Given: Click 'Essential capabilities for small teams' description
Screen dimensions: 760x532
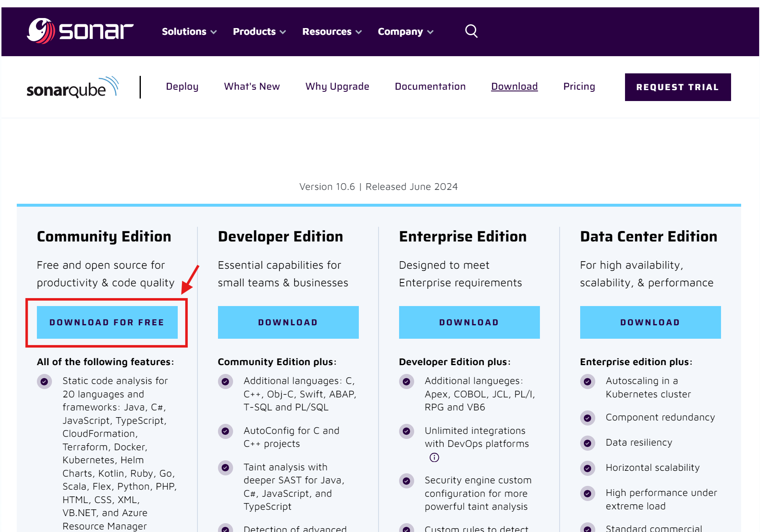Looking at the screenshot, I should point(283,274).
